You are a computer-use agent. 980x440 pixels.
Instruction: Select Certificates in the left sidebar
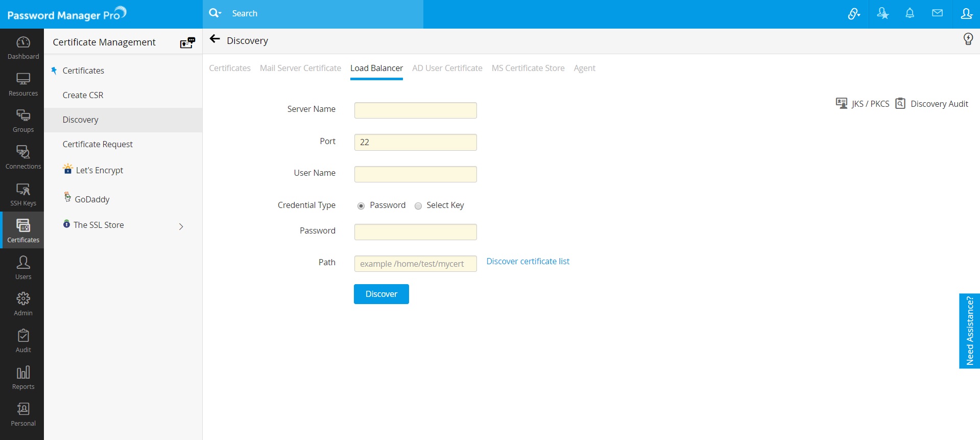pos(23,230)
